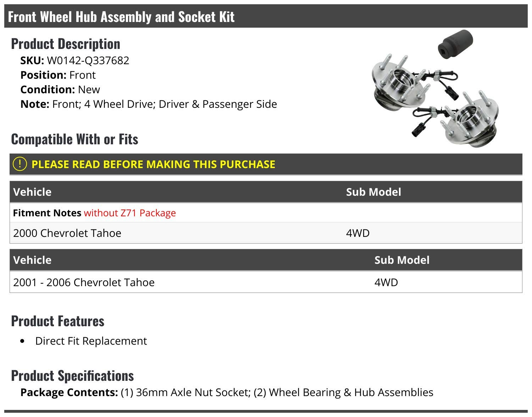Click the Product Description heading

coord(66,44)
